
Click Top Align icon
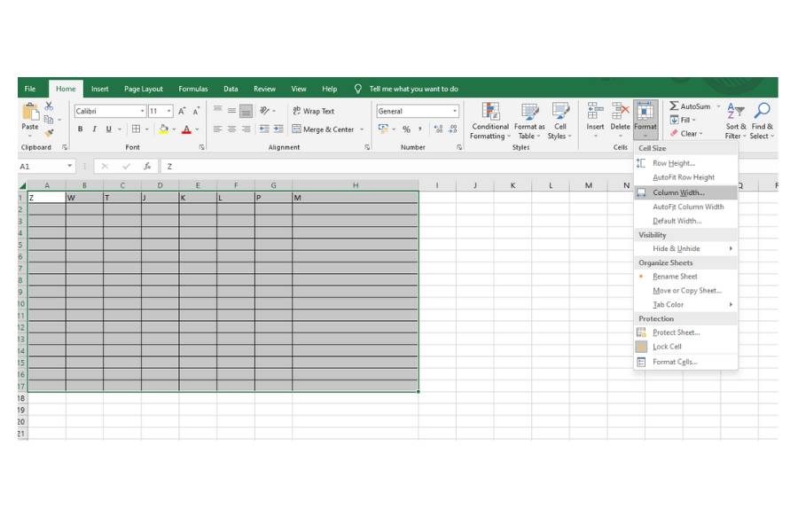[x=217, y=111]
